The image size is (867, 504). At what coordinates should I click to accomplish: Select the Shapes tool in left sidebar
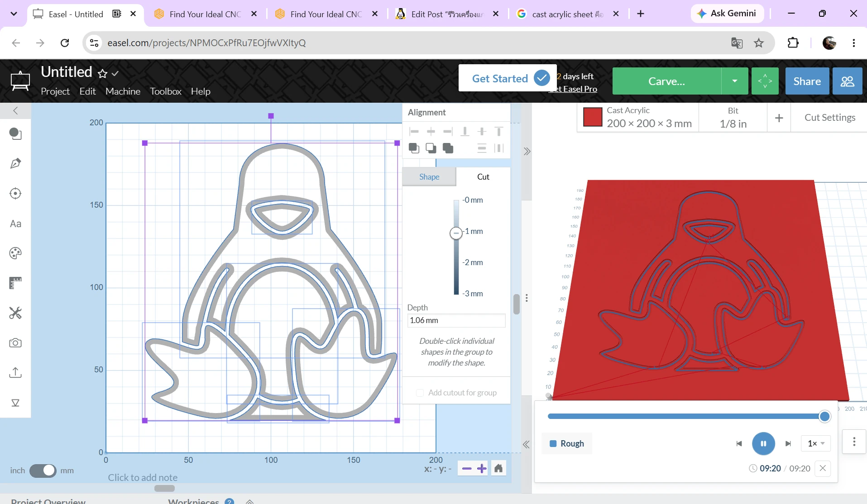[x=15, y=133]
